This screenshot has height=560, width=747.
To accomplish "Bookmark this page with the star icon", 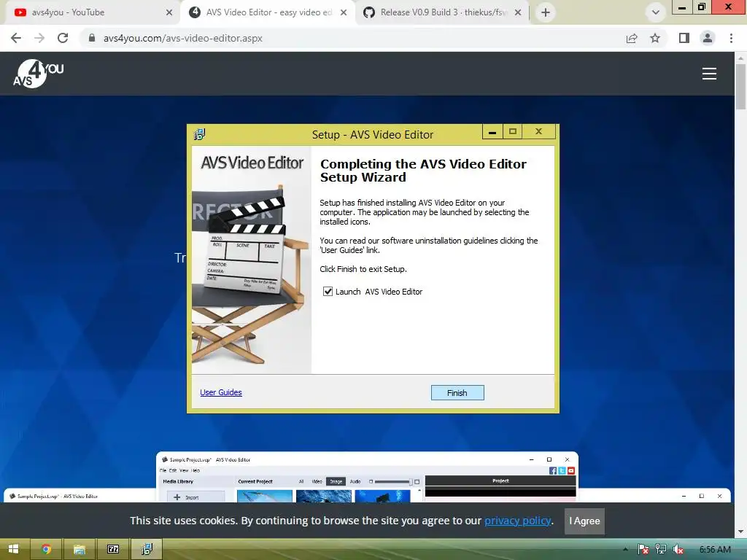I will (x=655, y=38).
